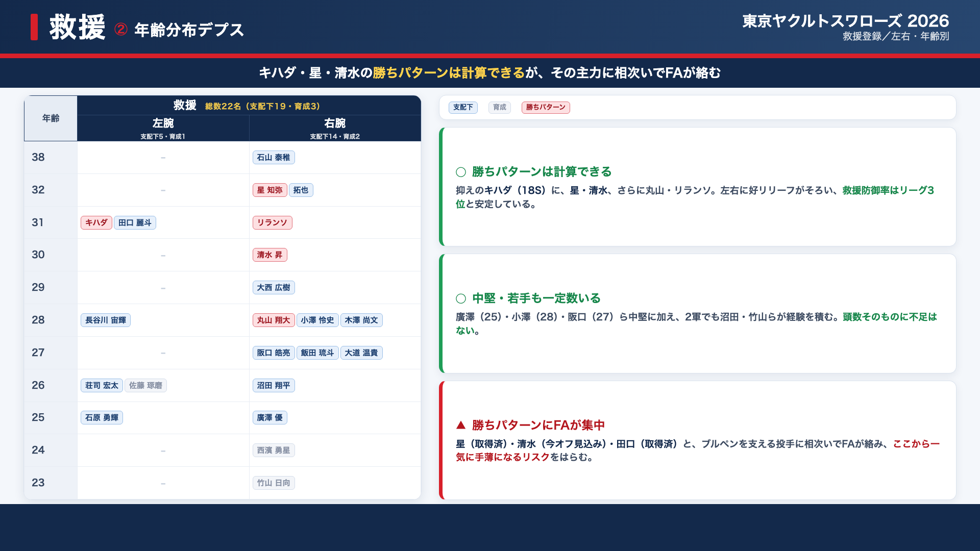
Task: Select the 大西 広樹 chip
Action: click(x=274, y=288)
